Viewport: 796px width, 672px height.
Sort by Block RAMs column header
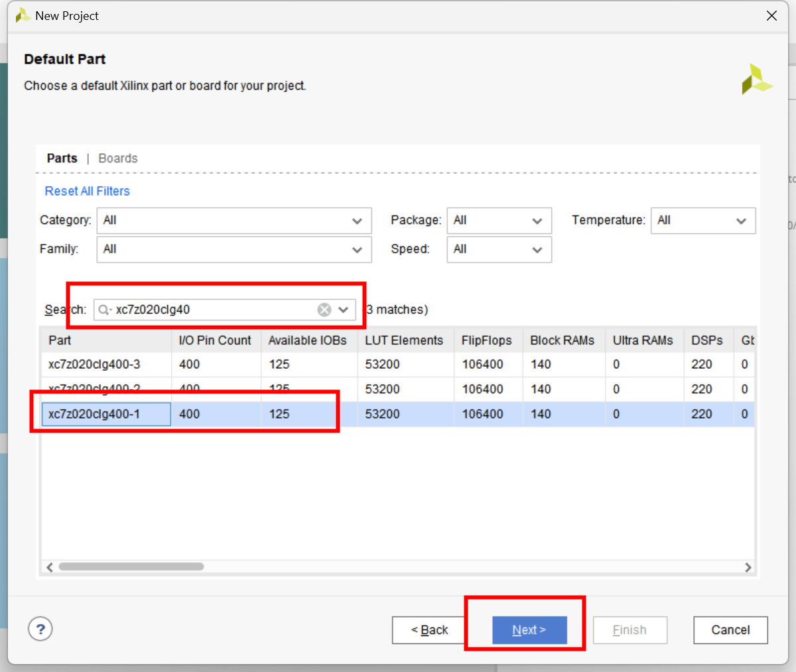[564, 340]
